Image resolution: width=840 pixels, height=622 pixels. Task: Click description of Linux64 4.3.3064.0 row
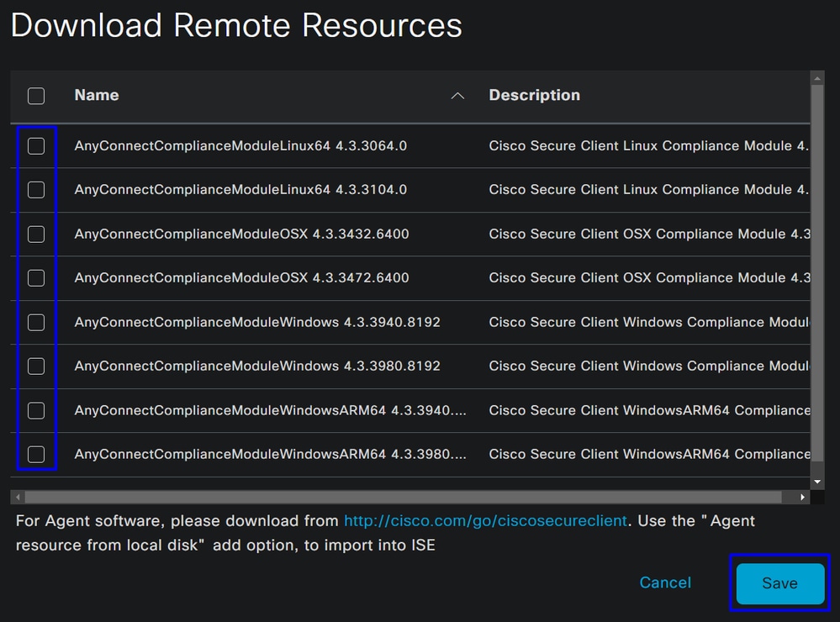coord(649,145)
